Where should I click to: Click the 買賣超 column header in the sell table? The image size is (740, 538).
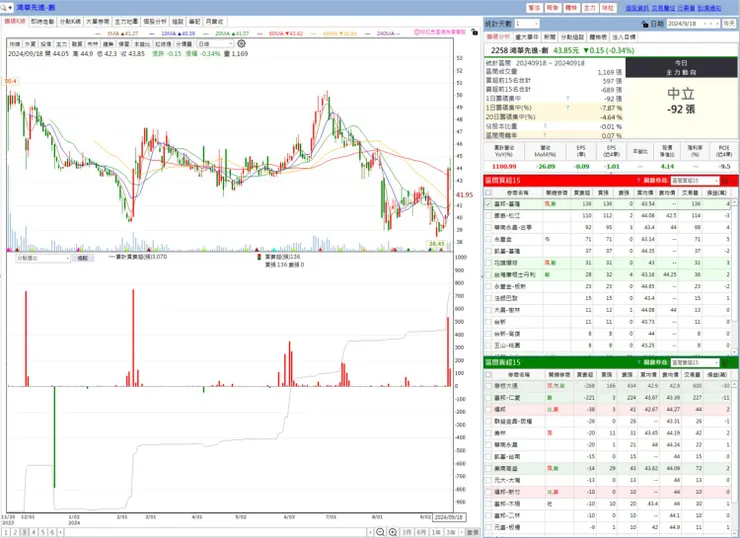(x=586, y=374)
